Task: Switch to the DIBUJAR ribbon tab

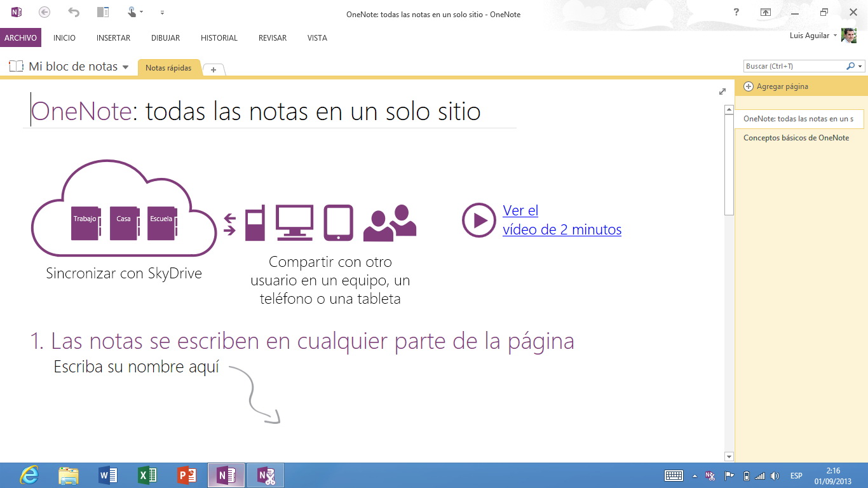Action: coord(165,38)
